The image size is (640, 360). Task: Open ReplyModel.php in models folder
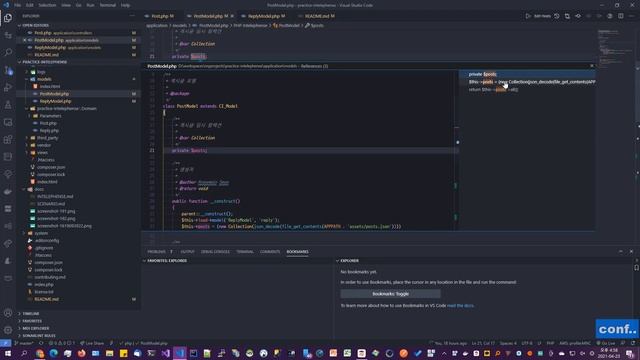tap(55, 101)
